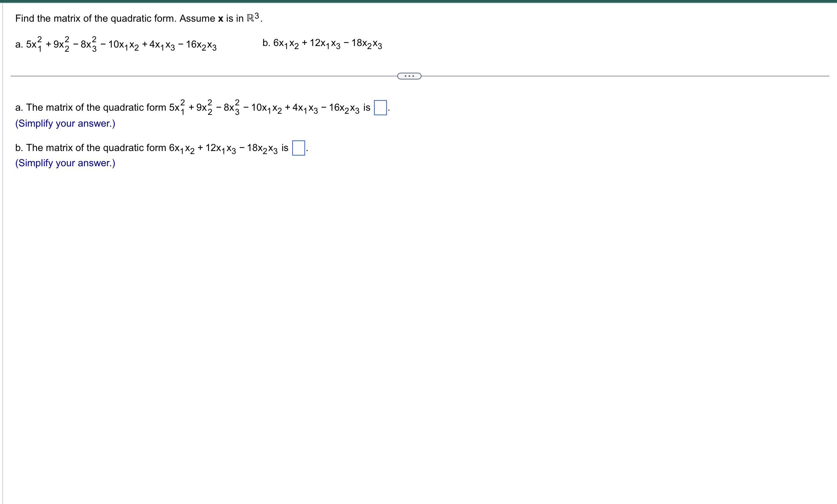Image resolution: width=837 pixels, height=504 pixels.
Task: Click the empty matrix answer placeholder for part b
Action: [x=298, y=148]
